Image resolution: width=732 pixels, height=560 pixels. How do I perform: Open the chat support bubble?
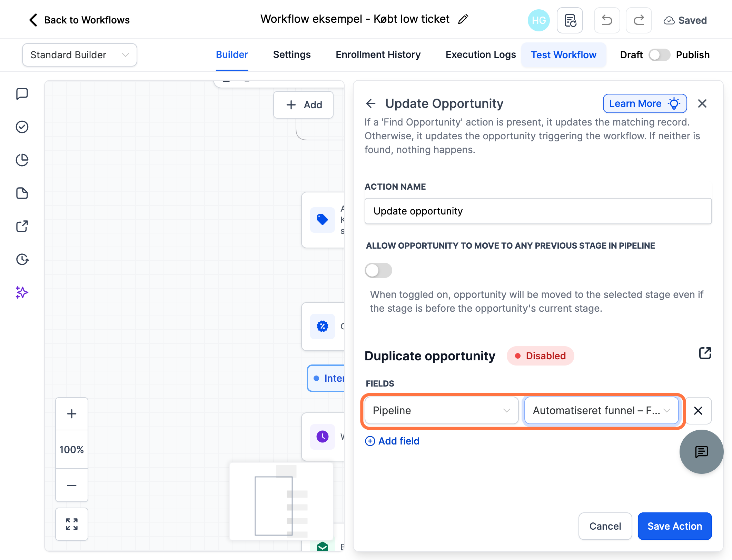coord(702,452)
